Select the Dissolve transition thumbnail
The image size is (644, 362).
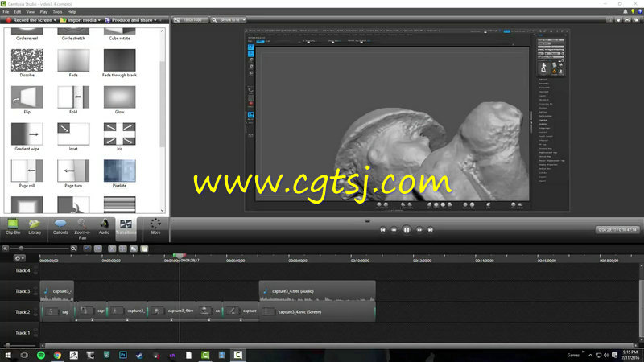pos(27,60)
